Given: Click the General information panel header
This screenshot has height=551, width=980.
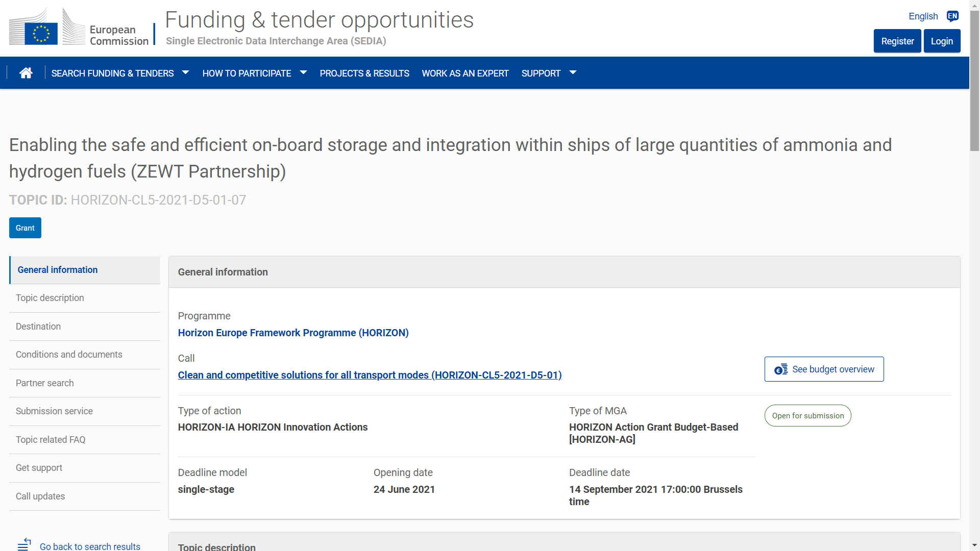Looking at the screenshot, I should pyautogui.click(x=564, y=272).
